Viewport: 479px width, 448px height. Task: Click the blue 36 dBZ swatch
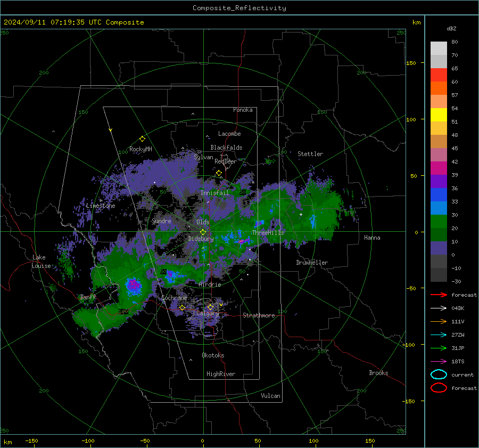coord(439,195)
